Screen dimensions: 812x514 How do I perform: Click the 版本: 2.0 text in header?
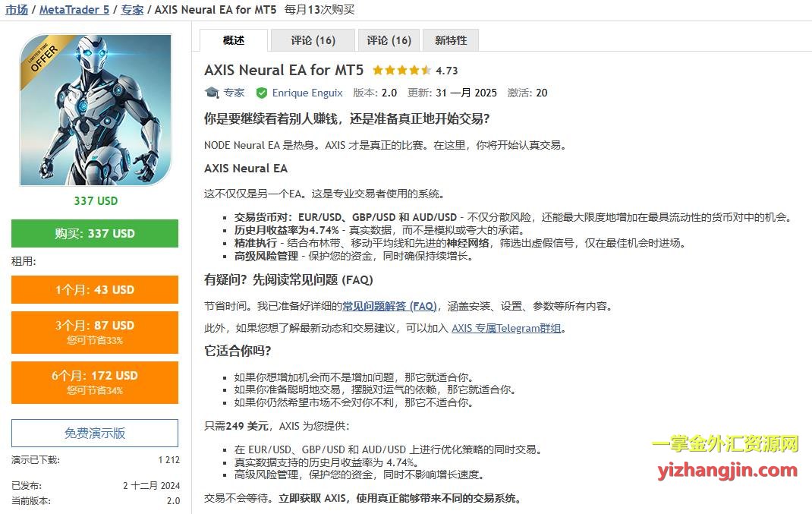point(375,93)
